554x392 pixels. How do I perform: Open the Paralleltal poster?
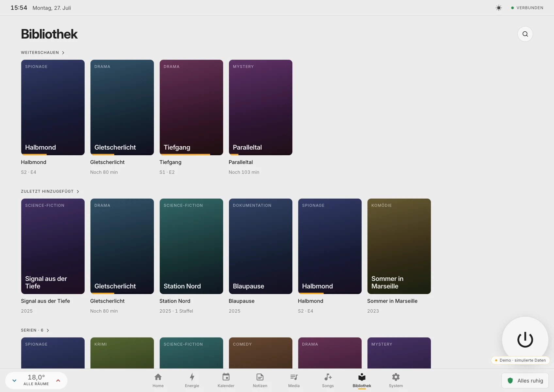(x=261, y=107)
